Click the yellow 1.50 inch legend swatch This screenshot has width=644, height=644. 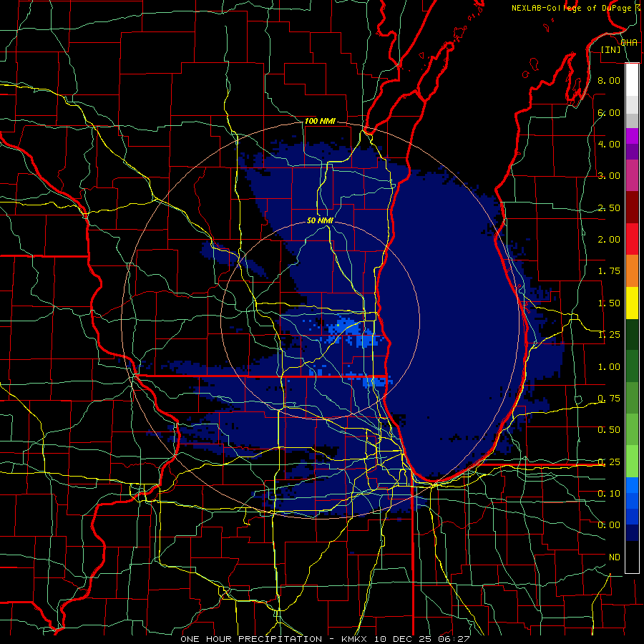point(632,303)
